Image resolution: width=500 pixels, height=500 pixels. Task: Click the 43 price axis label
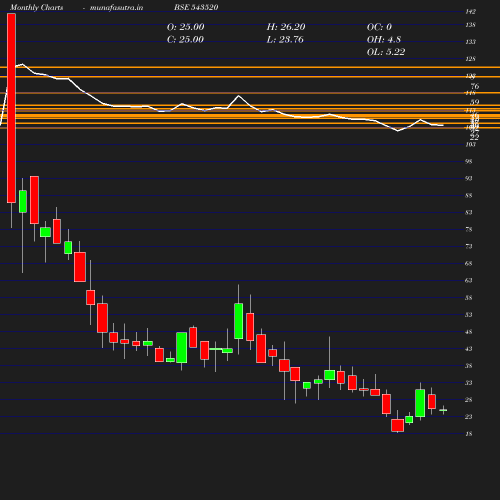(x=469, y=349)
